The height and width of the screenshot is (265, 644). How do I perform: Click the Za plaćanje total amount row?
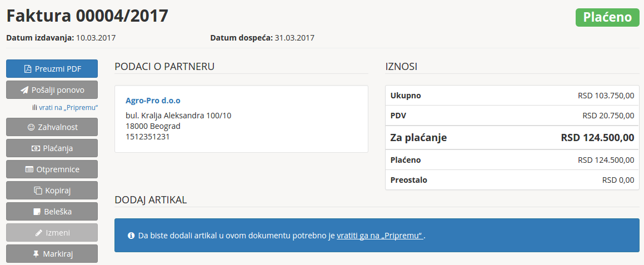[x=512, y=138]
